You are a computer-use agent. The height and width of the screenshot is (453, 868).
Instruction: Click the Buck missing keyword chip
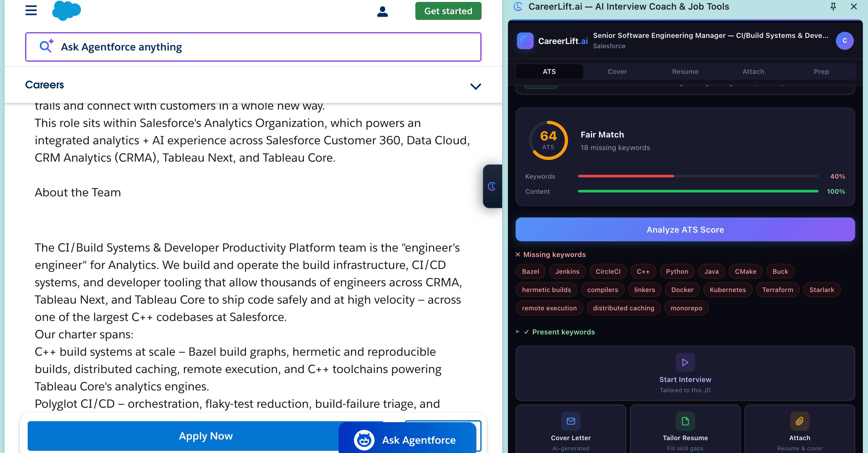tap(780, 271)
